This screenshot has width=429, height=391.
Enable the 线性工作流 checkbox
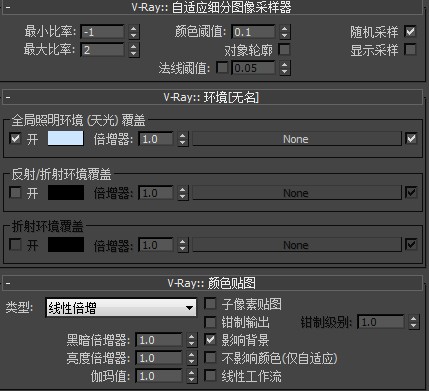(210, 376)
